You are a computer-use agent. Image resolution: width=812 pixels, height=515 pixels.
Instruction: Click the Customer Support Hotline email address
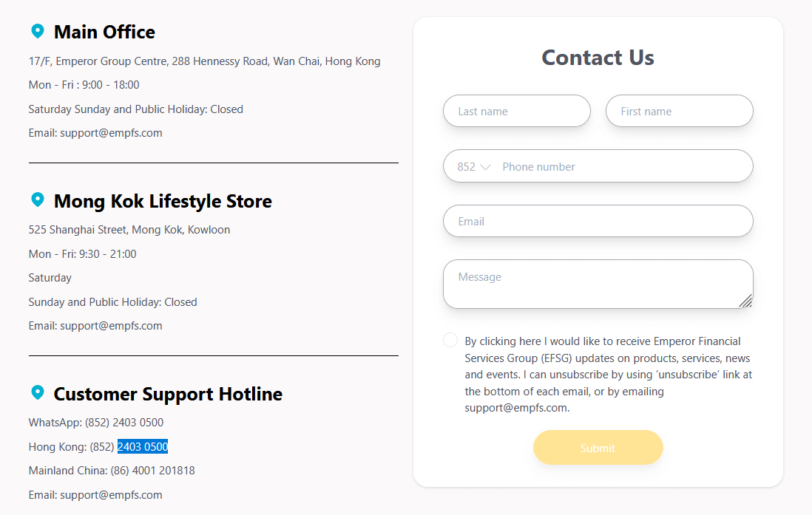(112, 495)
